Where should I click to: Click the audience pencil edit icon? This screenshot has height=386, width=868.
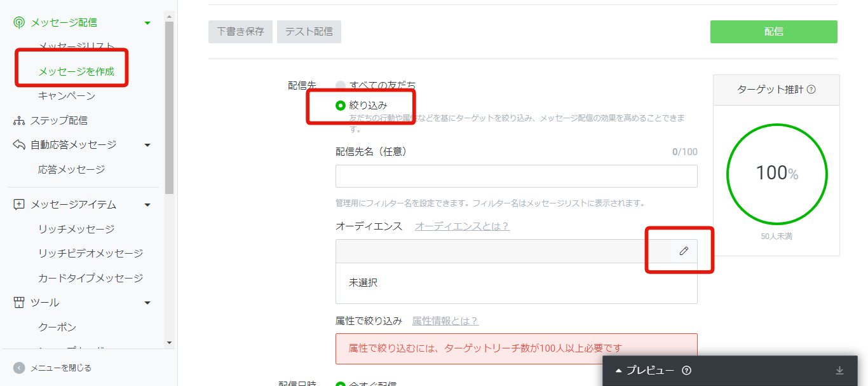(684, 251)
